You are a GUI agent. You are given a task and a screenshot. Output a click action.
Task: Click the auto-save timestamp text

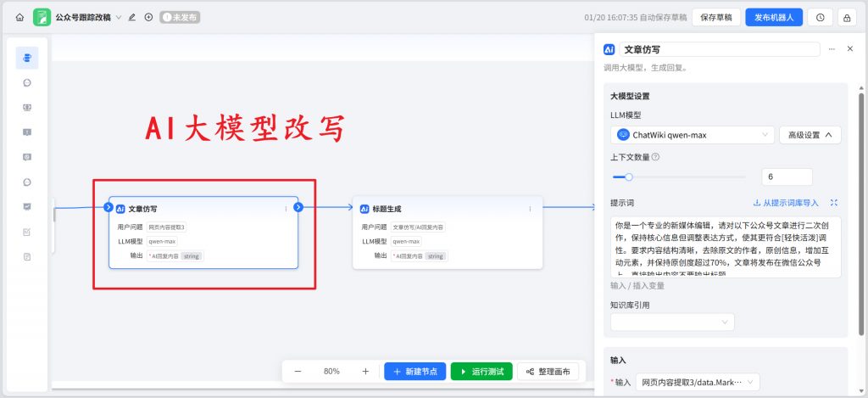(x=636, y=17)
